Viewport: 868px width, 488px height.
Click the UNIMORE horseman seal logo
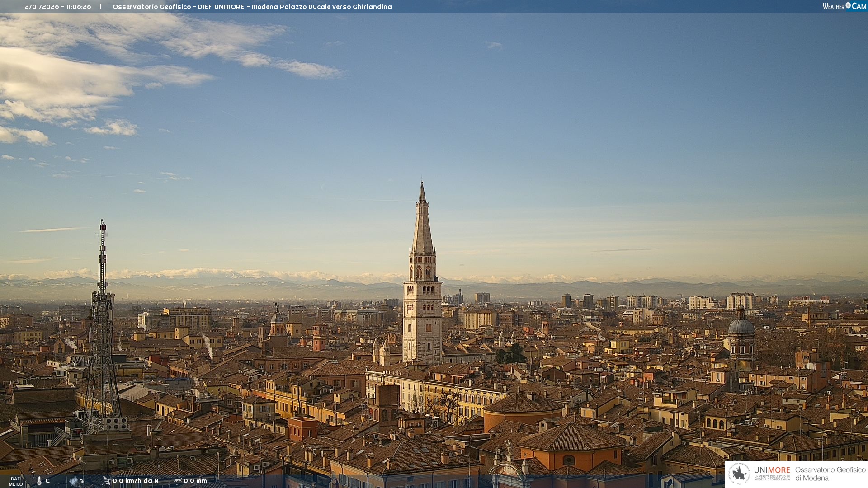point(739,474)
